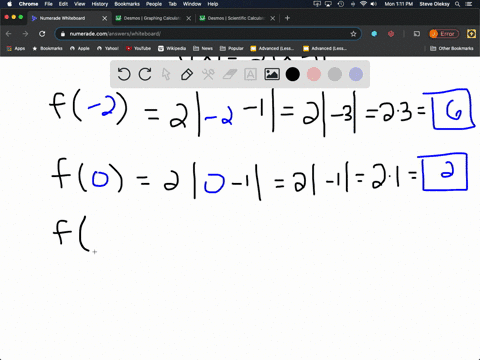Open the Apple bookmark
The height and width of the screenshot is (360, 480).
point(80,48)
